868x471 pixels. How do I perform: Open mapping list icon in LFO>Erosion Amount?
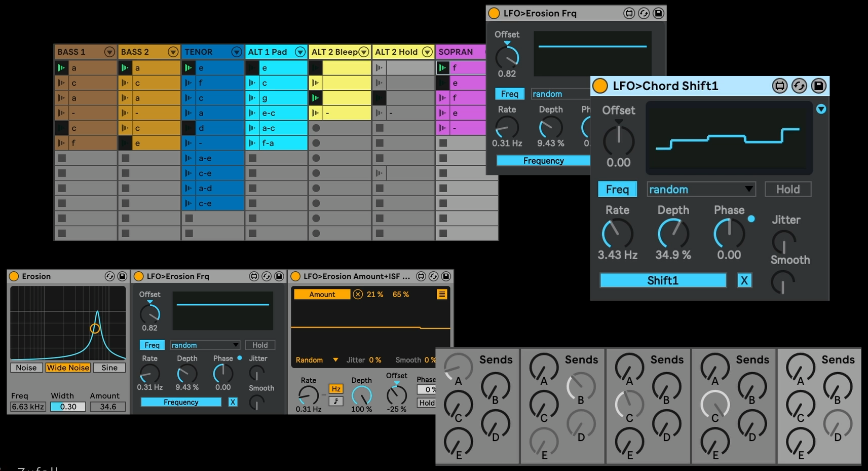pos(442,294)
